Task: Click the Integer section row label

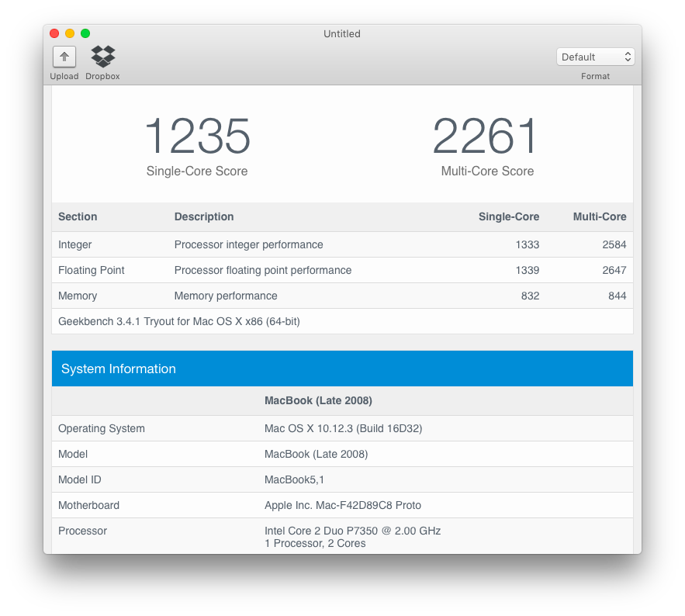Action: click(x=74, y=244)
